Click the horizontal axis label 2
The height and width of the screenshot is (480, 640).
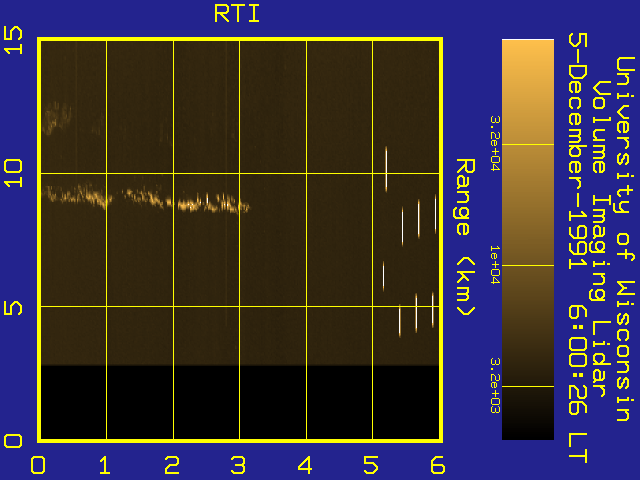coord(172,465)
